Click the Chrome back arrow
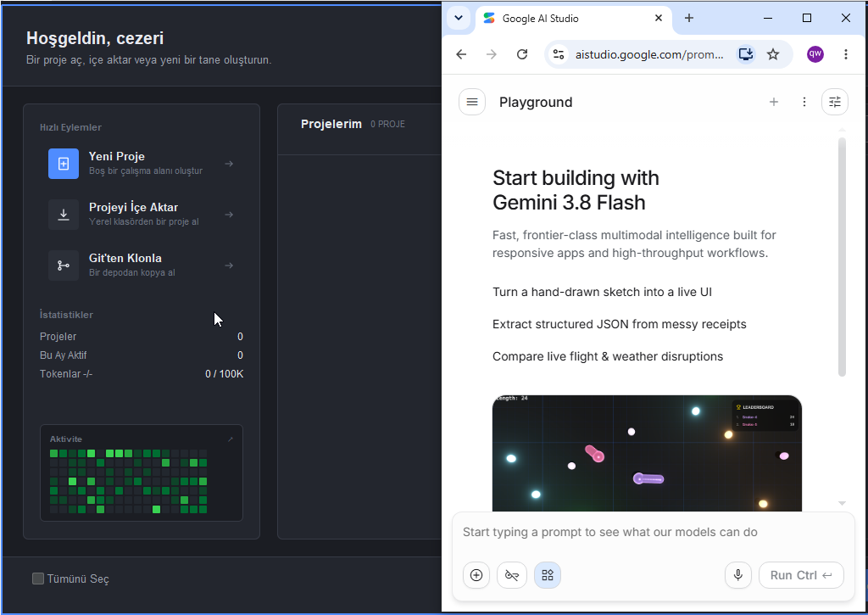868x615 pixels. point(461,54)
